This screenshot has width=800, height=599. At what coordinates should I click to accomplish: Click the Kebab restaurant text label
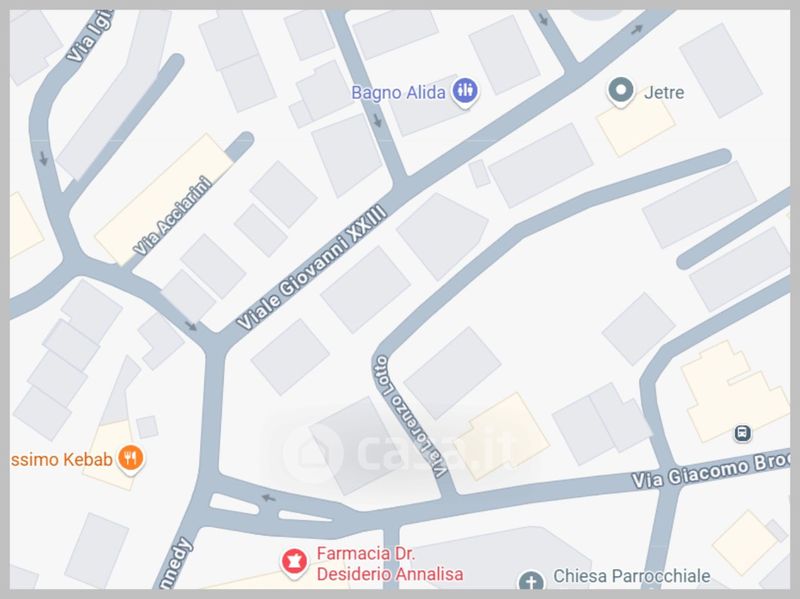(61, 459)
